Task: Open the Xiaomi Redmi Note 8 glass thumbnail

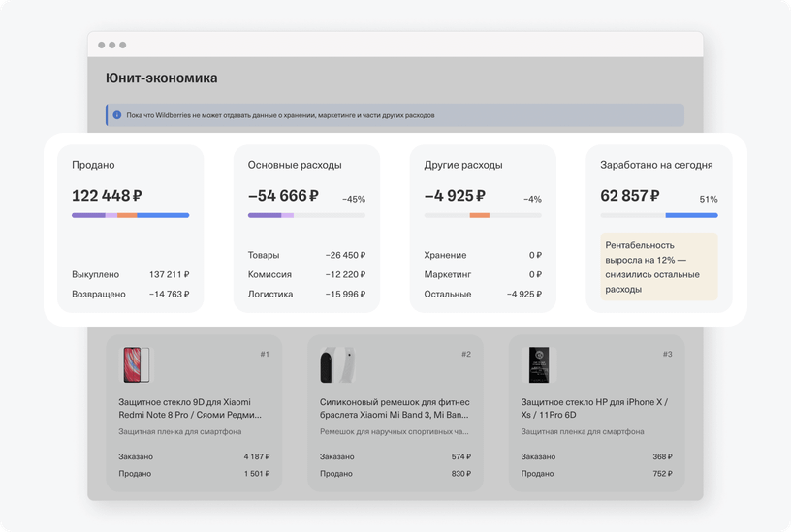Action: [137, 364]
